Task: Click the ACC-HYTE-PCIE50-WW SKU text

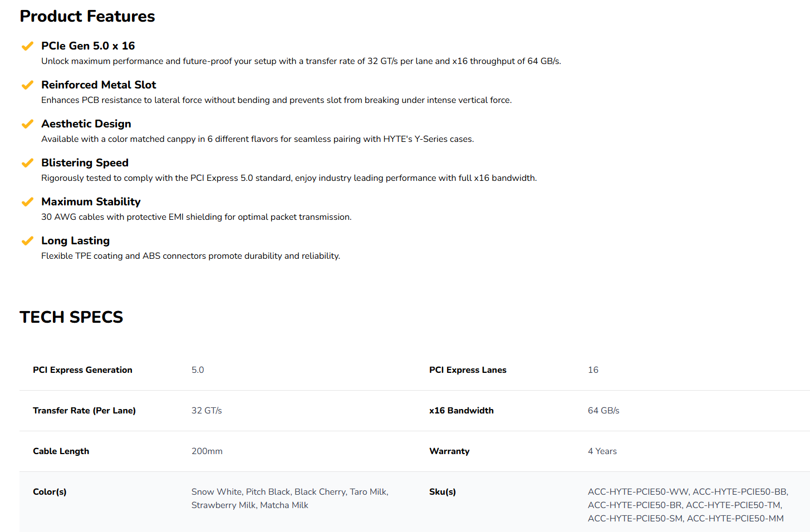Action: coord(638,492)
